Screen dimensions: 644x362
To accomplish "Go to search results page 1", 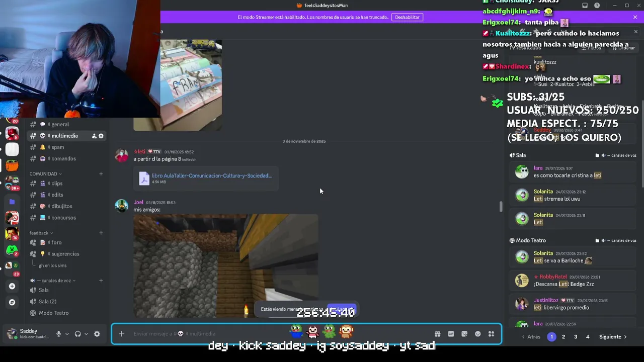I will click(x=551, y=337).
